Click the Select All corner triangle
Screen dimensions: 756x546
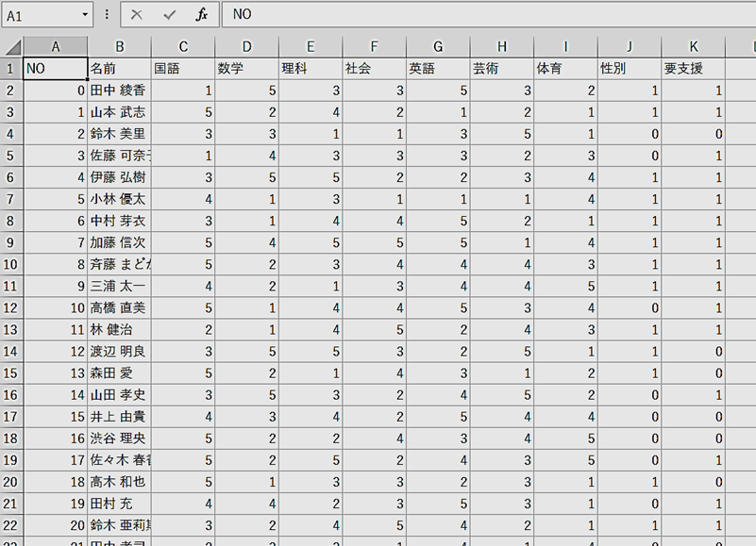(12, 47)
